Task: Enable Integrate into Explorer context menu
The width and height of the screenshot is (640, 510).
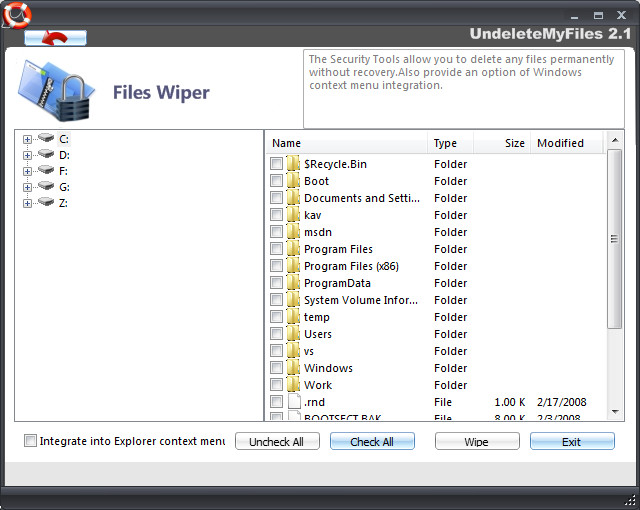Action: coord(30,441)
